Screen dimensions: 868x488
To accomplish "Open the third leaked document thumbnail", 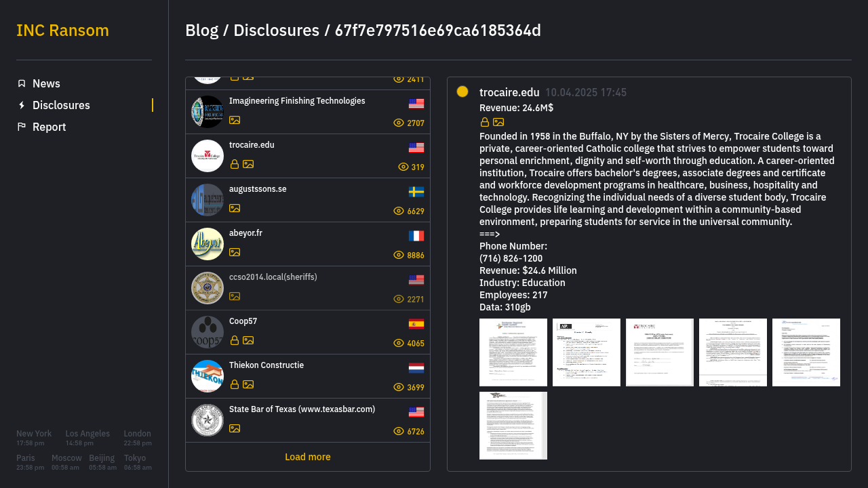I will click(660, 352).
